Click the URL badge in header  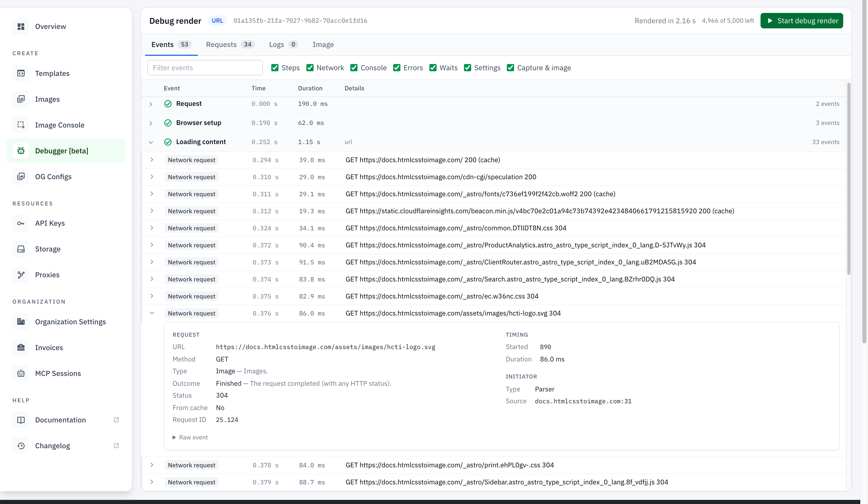tap(217, 21)
